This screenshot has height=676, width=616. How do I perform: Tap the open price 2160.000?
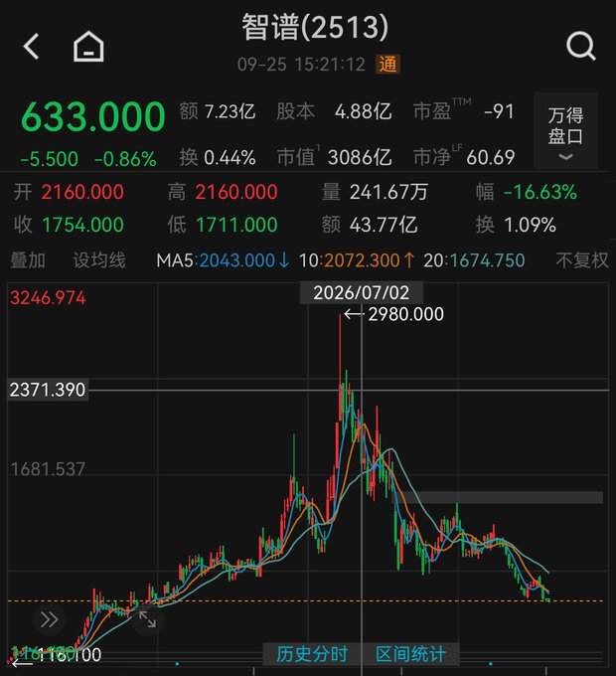click(82, 192)
